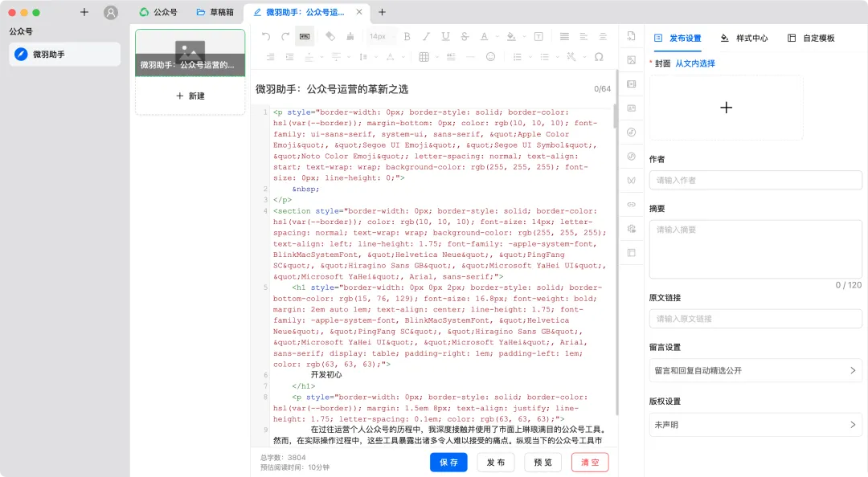This screenshot has width=868, height=477.
Task: Switch to the 草稿箱 tab
Action: (x=215, y=12)
